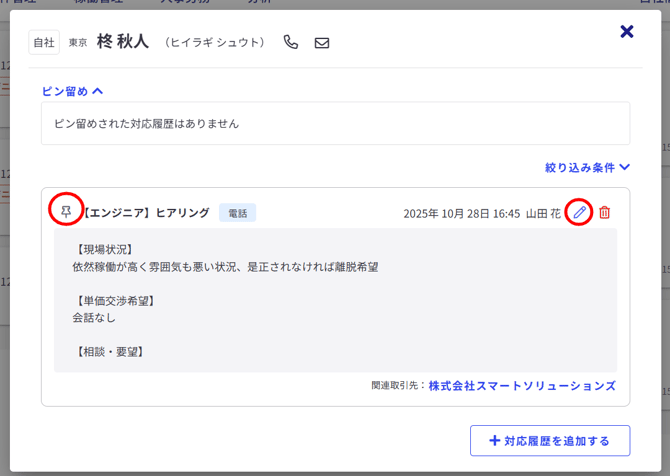The image size is (670, 476).
Task: Click the 会話なし text
Action: (94, 317)
